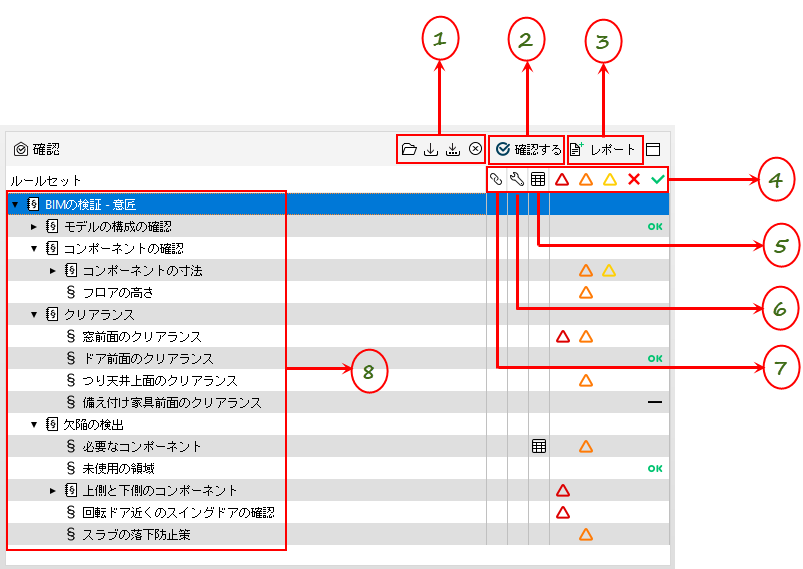803x569 pixels.
Task: Click orange triangle in 窓前面のクリアランス row
Action: point(586,336)
